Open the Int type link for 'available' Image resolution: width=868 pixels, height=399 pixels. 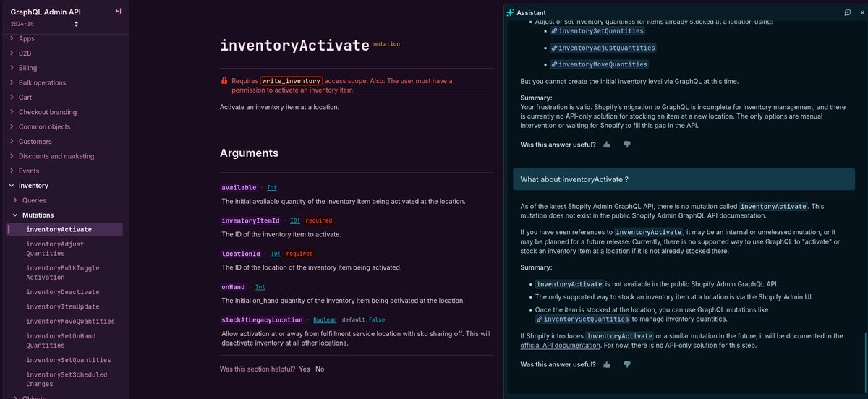272,187
